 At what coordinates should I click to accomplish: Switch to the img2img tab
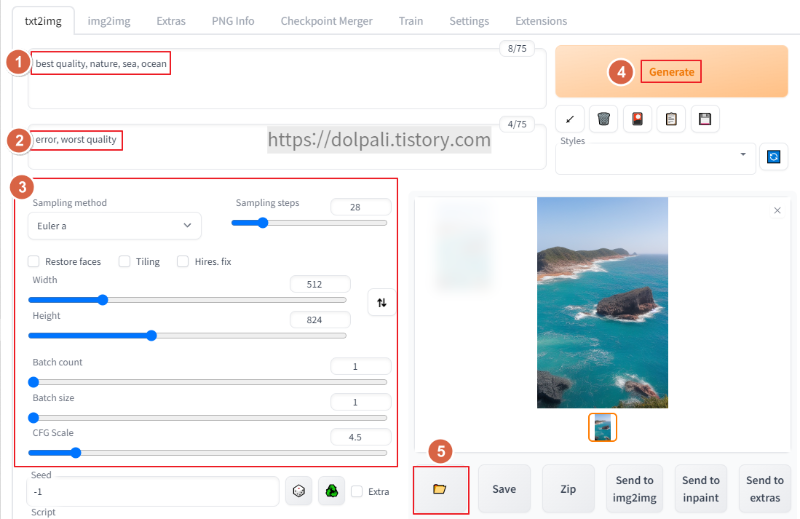tap(109, 21)
